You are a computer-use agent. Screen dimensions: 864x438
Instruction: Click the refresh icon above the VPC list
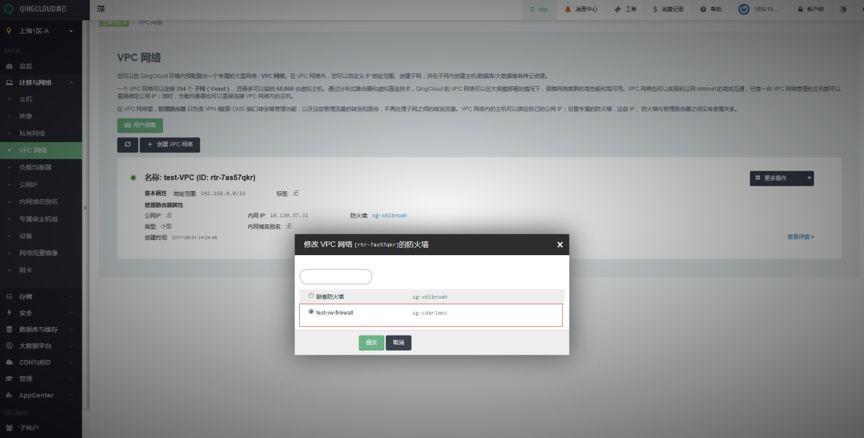pyautogui.click(x=126, y=144)
